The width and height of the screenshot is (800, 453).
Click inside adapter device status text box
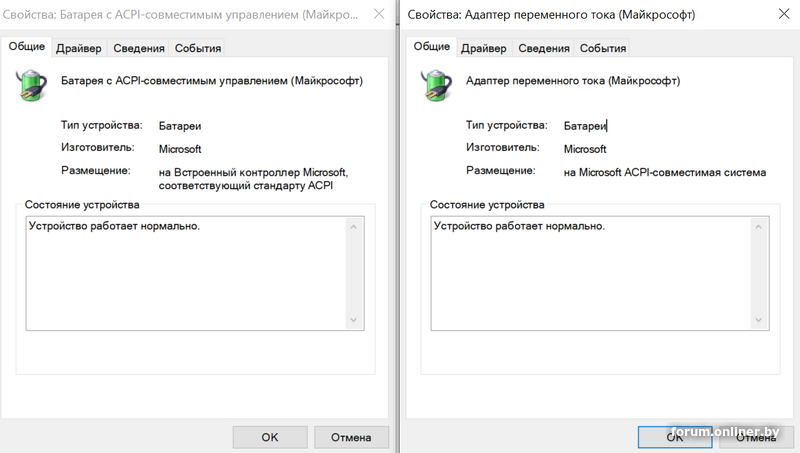590,272
